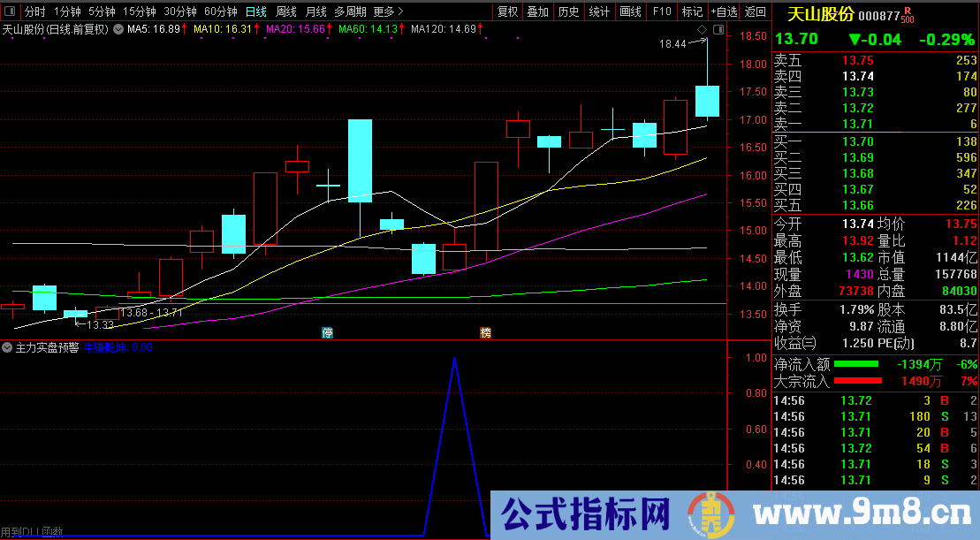The image size is (980, 540).
Task: Expand the 天山股份 main chart indicator dropdown
Action: tap(118, 29)
